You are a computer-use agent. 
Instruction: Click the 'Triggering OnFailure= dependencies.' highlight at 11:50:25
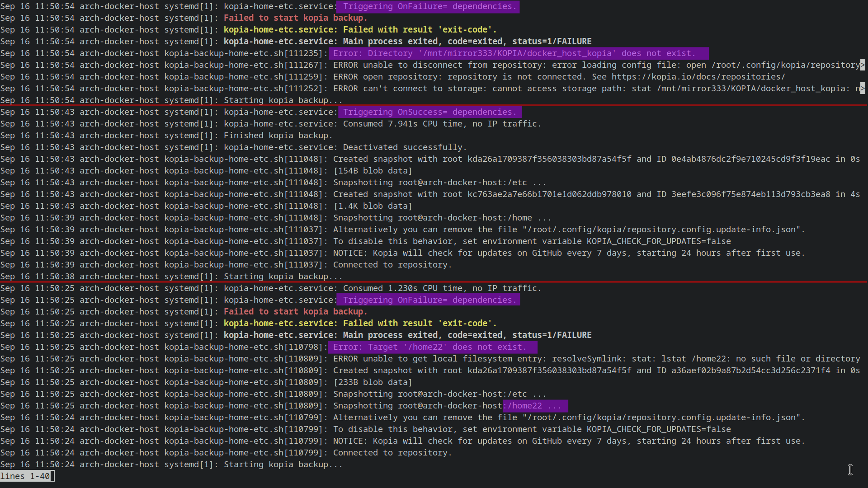click(429, 300)
